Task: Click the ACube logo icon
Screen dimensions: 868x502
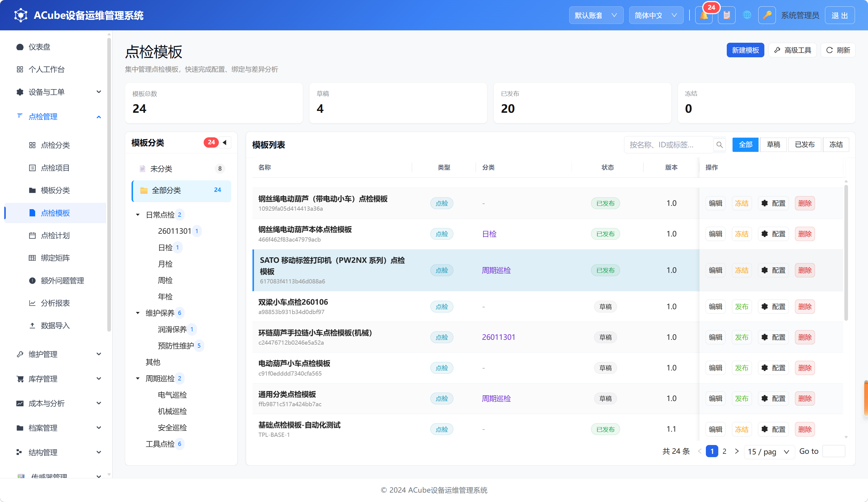Action: (x=21, y=15)
